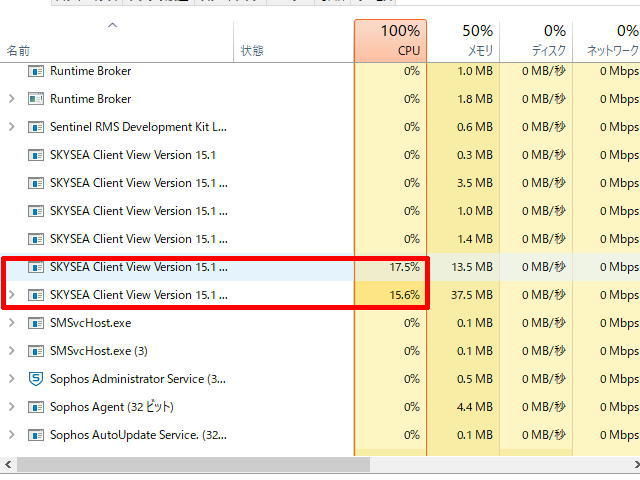Click the sort direction arrow above 名前
Viewport: 640px width, 480px height.
coord(113,26)
